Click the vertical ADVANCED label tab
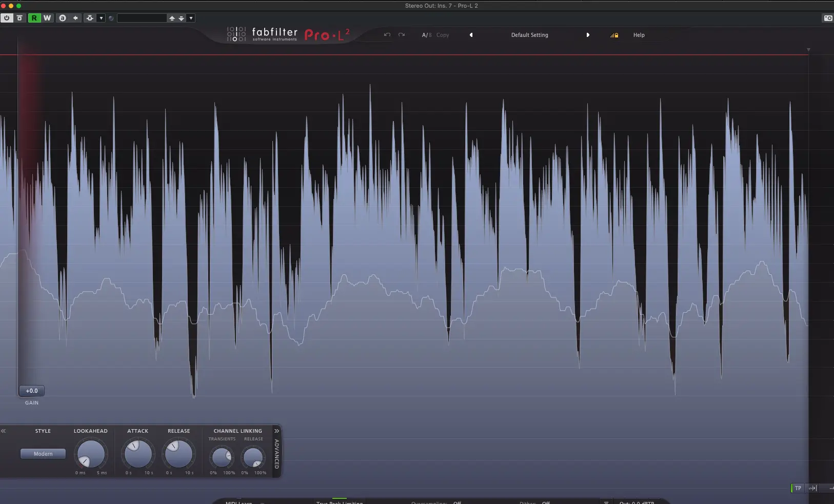This screenshot has height=504, width=834. [276, 454]
